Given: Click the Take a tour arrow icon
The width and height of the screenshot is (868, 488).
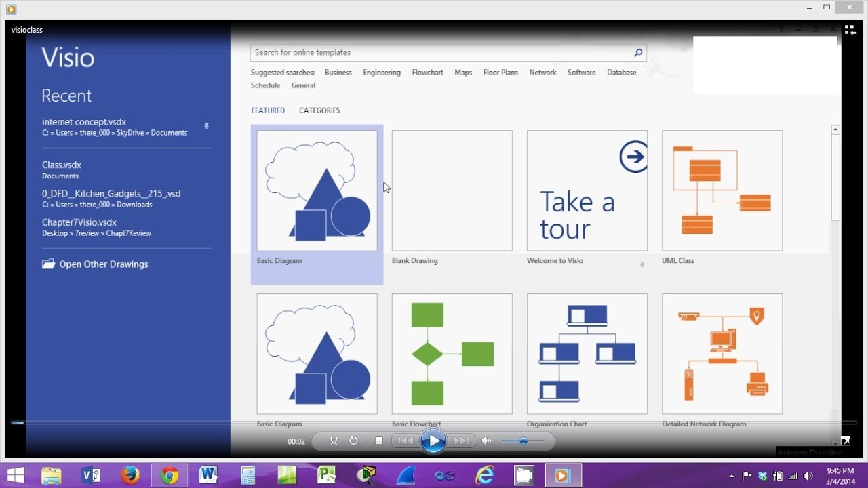Looking at the screenshot, I should (x=633, y=157).
